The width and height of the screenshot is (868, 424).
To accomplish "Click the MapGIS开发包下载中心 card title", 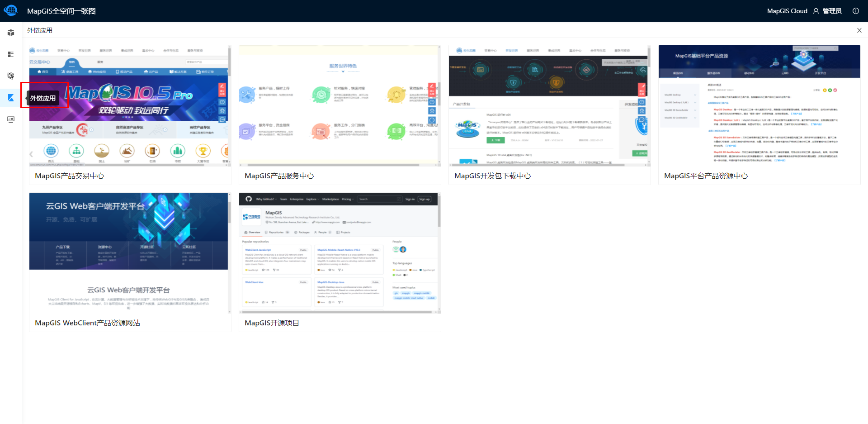I will 492,176.
